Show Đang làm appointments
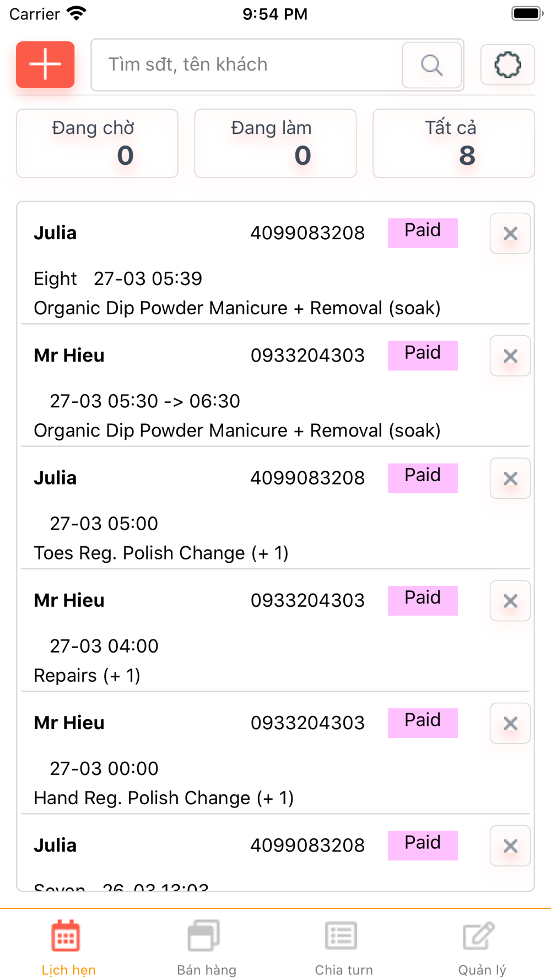The image size is (551, 980). point(275,143)
